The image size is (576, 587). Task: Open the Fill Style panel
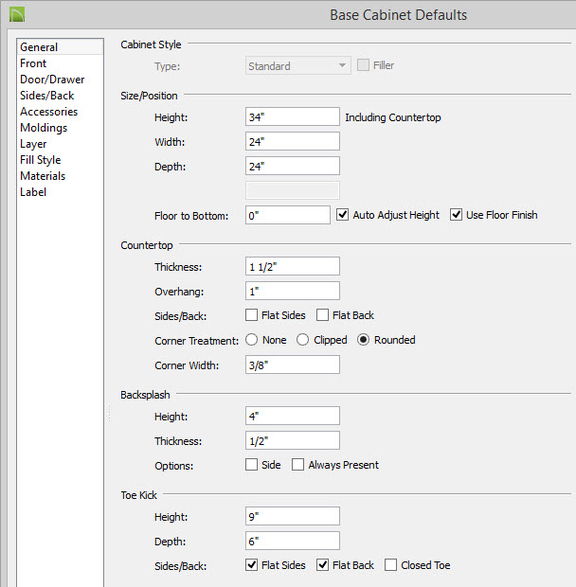tap(40, 160)
